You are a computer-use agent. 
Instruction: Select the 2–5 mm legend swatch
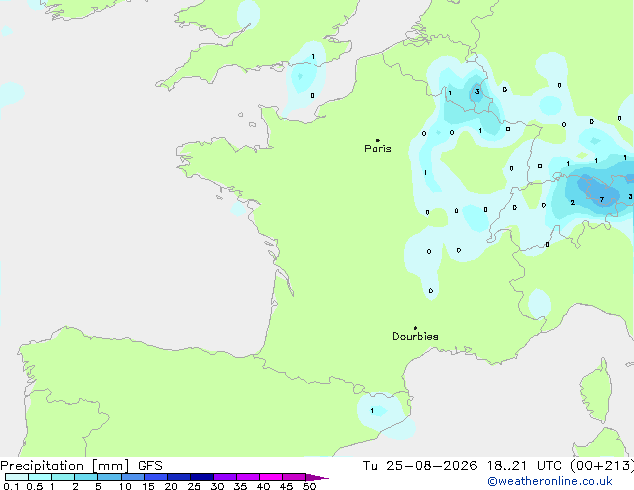coord(86,477)
